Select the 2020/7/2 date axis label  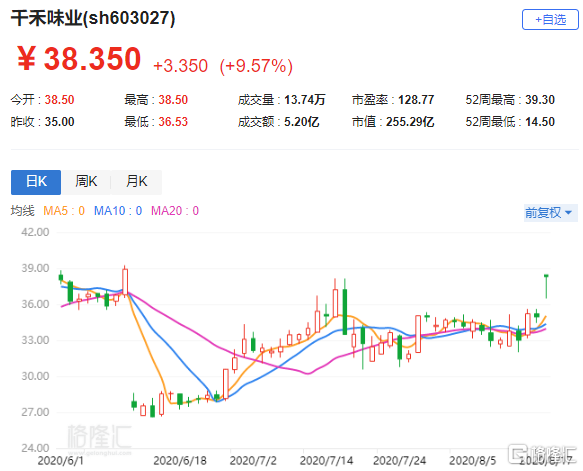[253, 461]
